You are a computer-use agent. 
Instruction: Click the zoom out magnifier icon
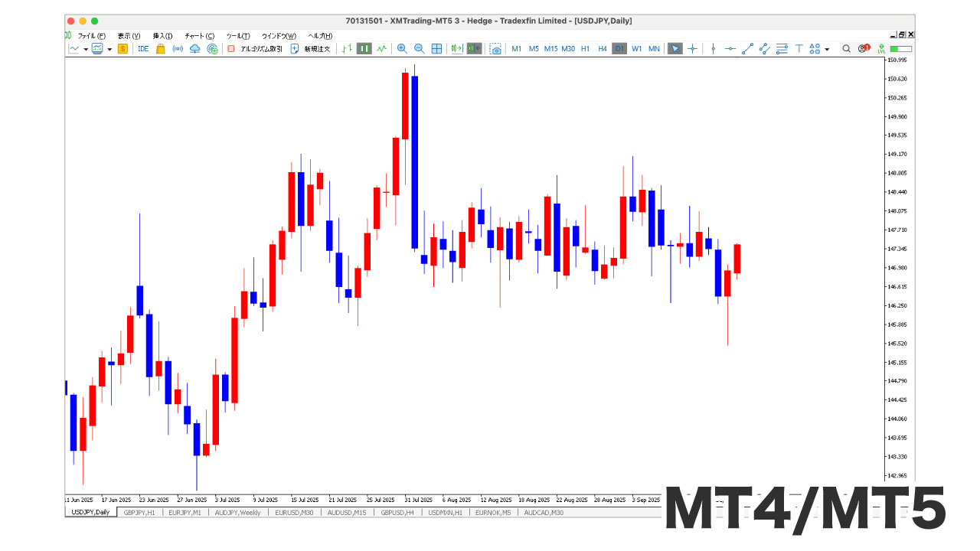pos(419,49)
